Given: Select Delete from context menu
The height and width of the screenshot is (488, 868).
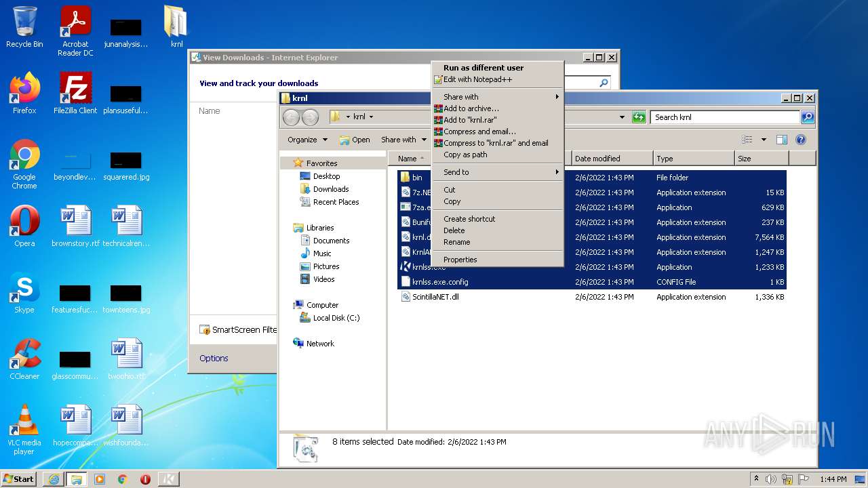Looking at the screenshot, I should pos(497,230).
